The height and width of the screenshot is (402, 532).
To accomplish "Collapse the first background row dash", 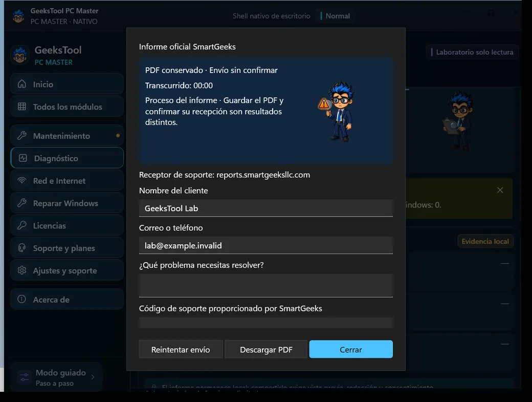I will coord(505,263).
